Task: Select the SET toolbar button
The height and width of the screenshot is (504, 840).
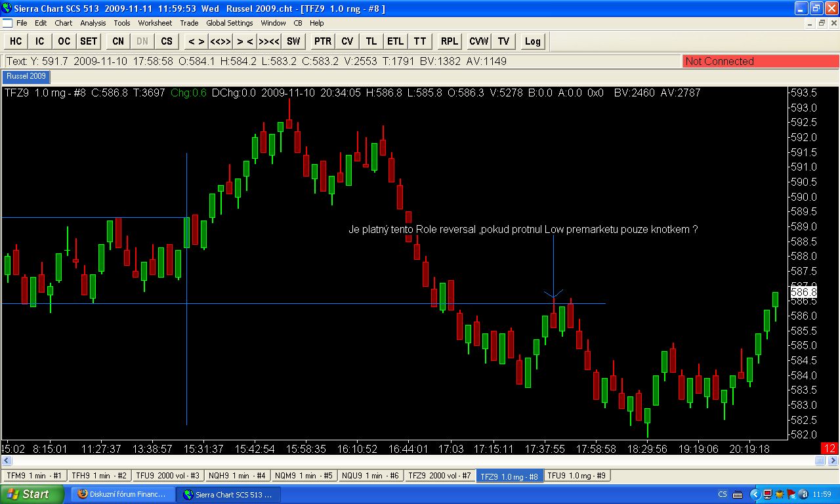Action: click(x=89, y=41)
